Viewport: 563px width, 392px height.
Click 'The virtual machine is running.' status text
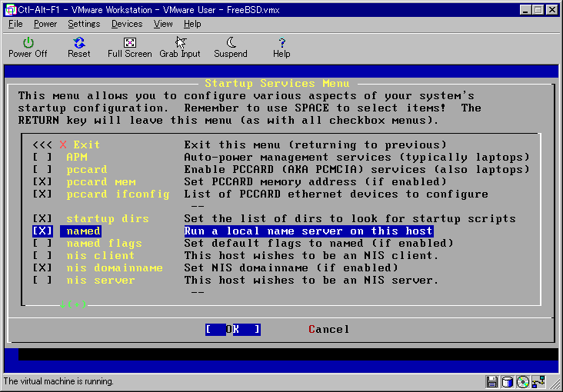(x=58, y=381)
